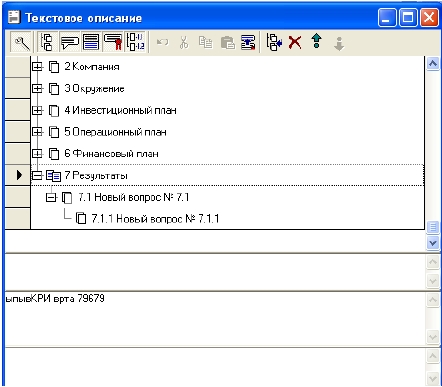The width and height of the screenshot is (442, 387).
Task: Close the Текстовое описание window
Action: click(x=429, y=17)
